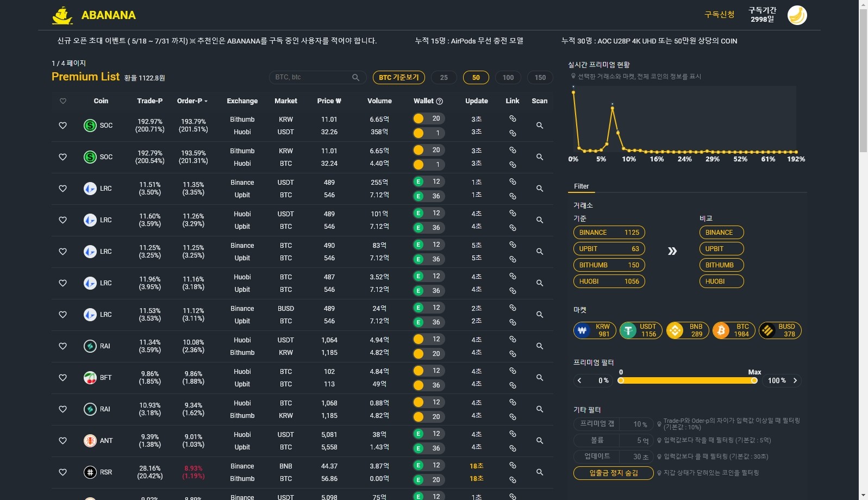Select BITHUMB 150 as base exchange

pos(609,265)
